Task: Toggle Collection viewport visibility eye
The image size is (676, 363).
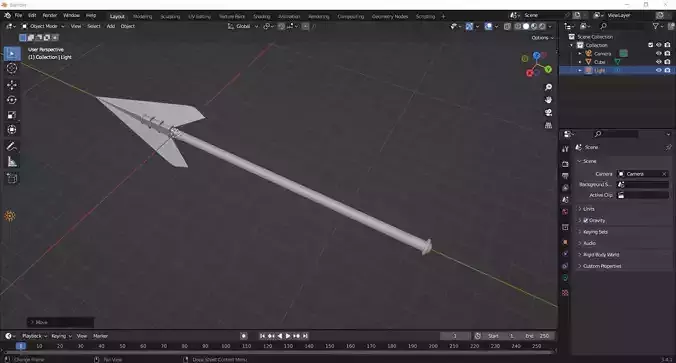Action: point(659,45)
